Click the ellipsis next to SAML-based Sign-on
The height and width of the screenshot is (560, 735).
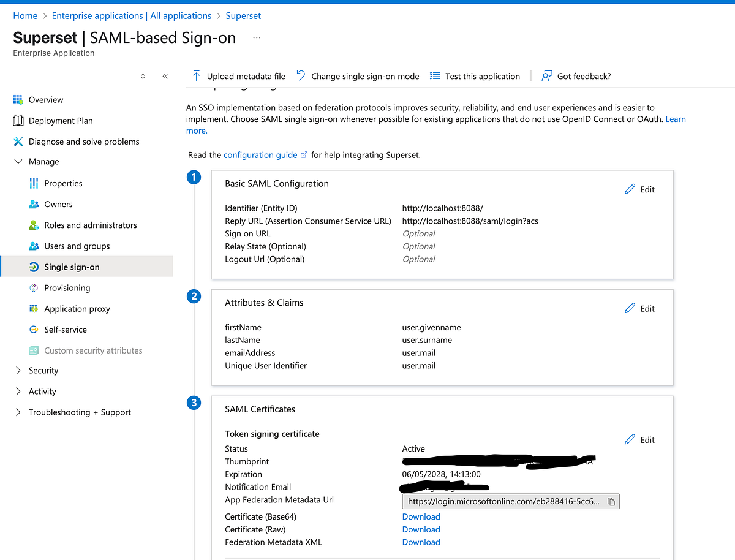pyautogui.click(x=257, y=37)
